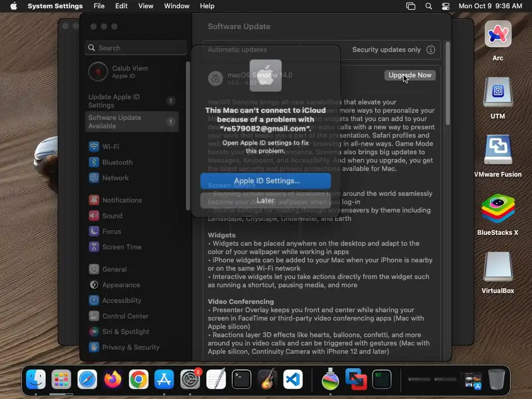Screen dimensions: 532x399
Task: Open Appearance settings icon
Action: tap(94, 285)
